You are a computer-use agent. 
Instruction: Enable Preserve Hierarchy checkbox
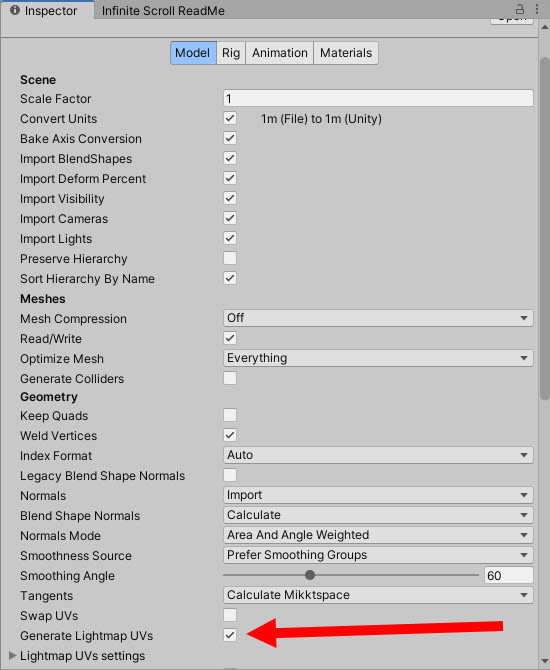(x=230, y=259)
